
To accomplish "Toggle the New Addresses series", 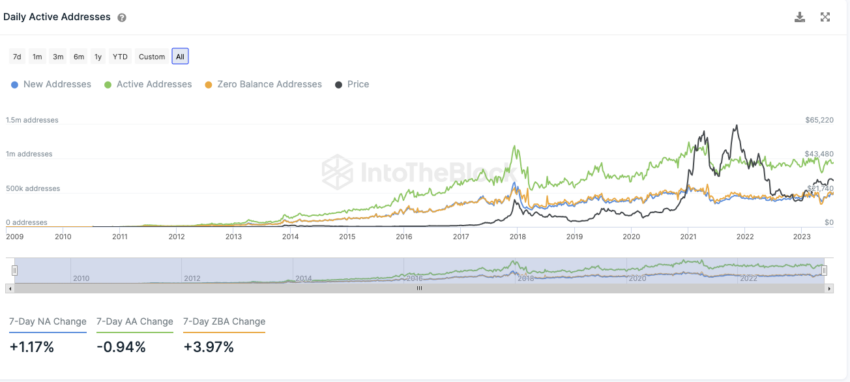I will pyautogui.click(x=51, y=85).
